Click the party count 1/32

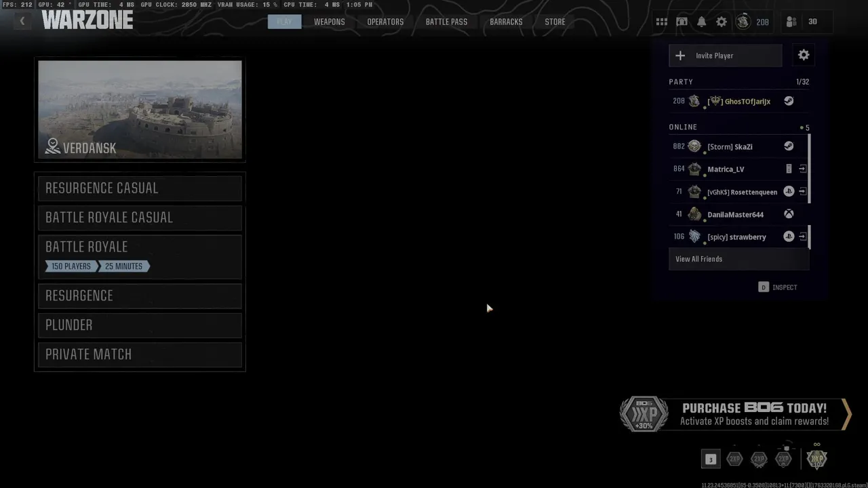802,81
